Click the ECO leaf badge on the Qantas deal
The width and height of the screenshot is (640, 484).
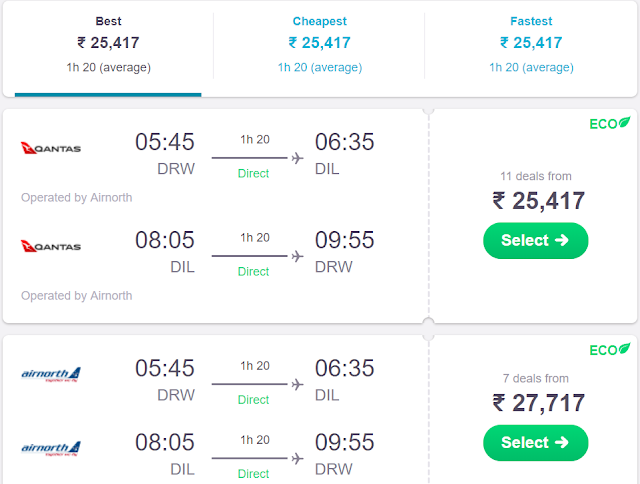[x=609, y=124]
